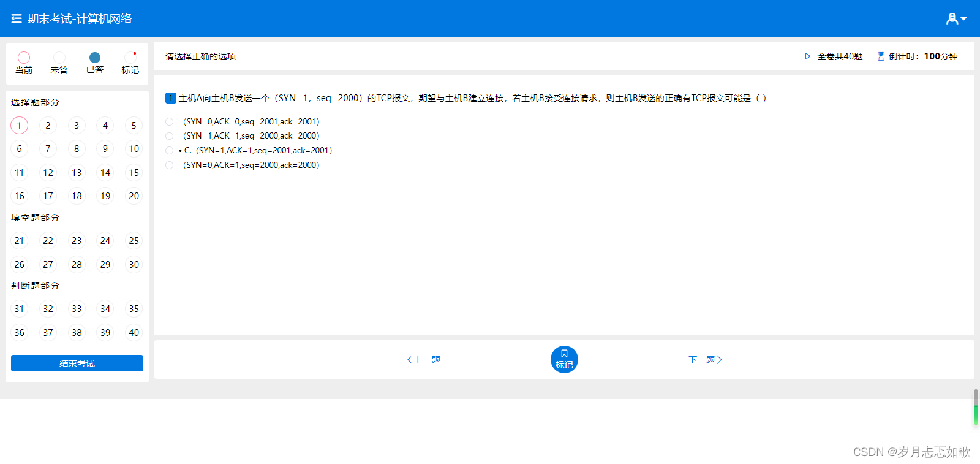Jump to question 3

point(77,126)
